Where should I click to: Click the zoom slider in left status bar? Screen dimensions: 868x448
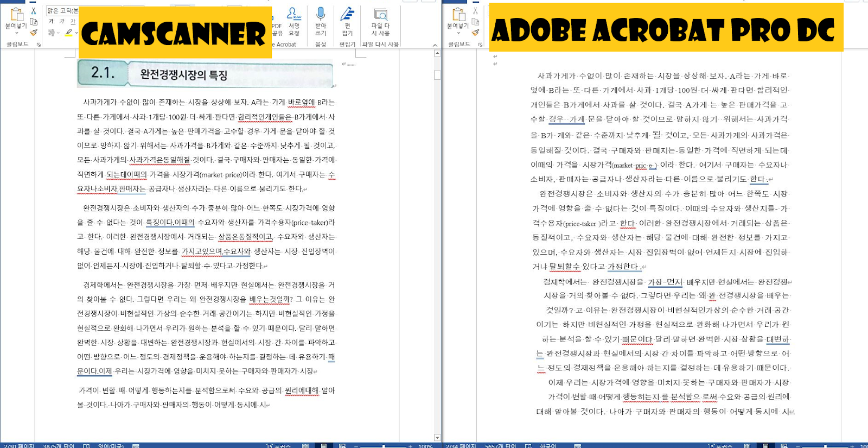coord(383,446)
